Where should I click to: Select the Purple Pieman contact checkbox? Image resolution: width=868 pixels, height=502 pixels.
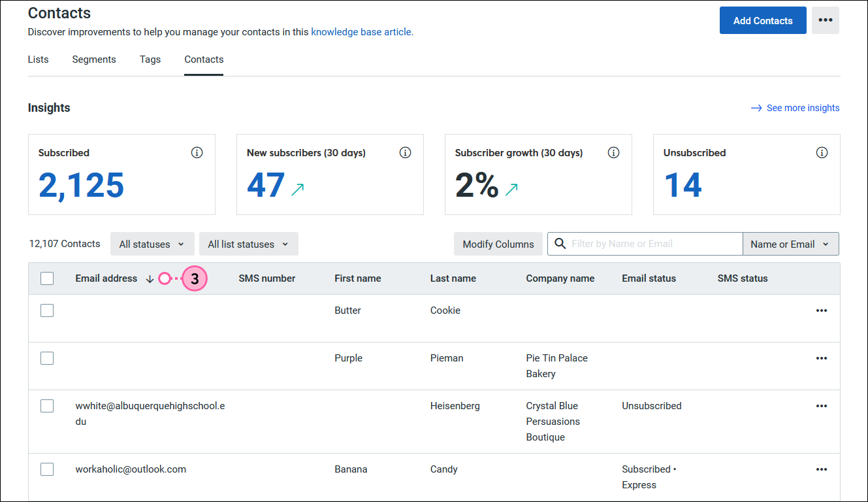pyautogui.click(x=47, y=358)
